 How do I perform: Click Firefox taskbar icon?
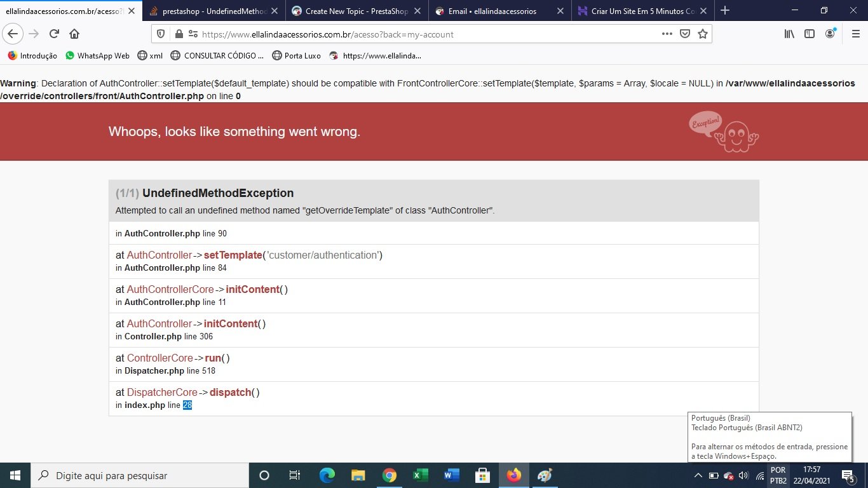[514, 475]
